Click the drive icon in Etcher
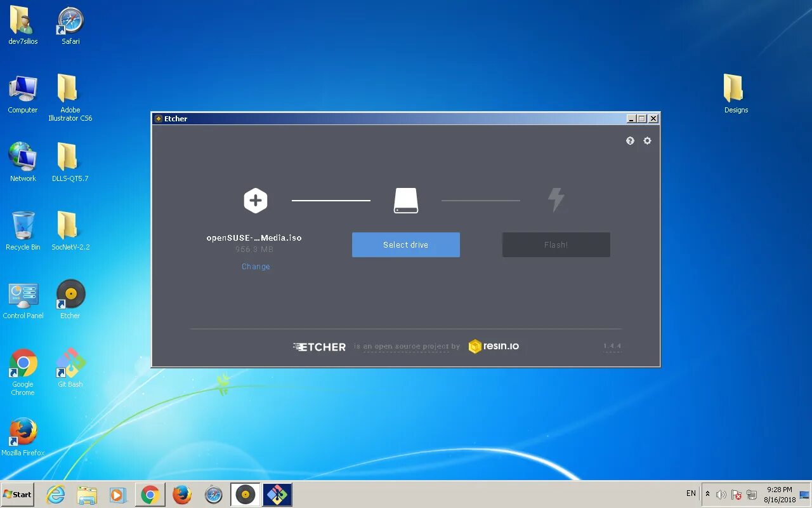Screen dimensions: 812x508 [x=406, y=201]
